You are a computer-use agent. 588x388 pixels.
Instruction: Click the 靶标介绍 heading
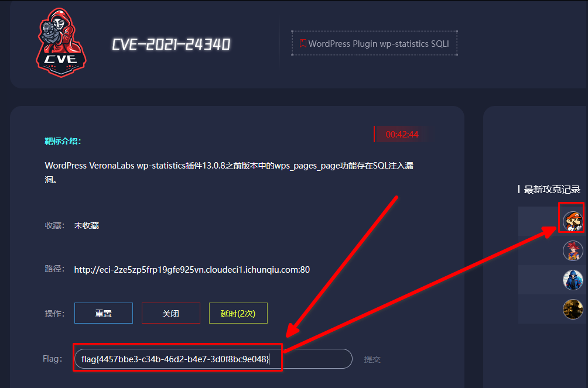pos(63,141)
